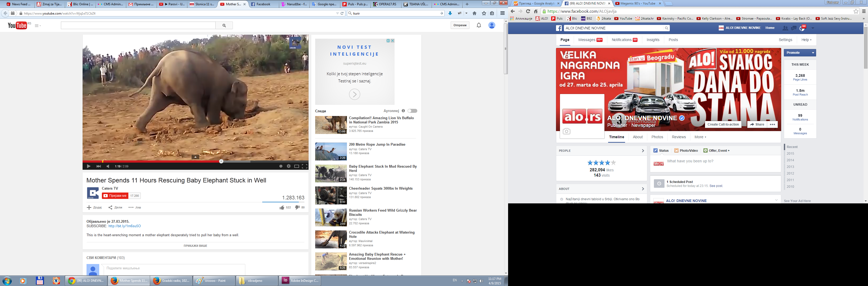
Task: Switch to the Insights tab
Action: pyautogui.click(x=653, y=40)
